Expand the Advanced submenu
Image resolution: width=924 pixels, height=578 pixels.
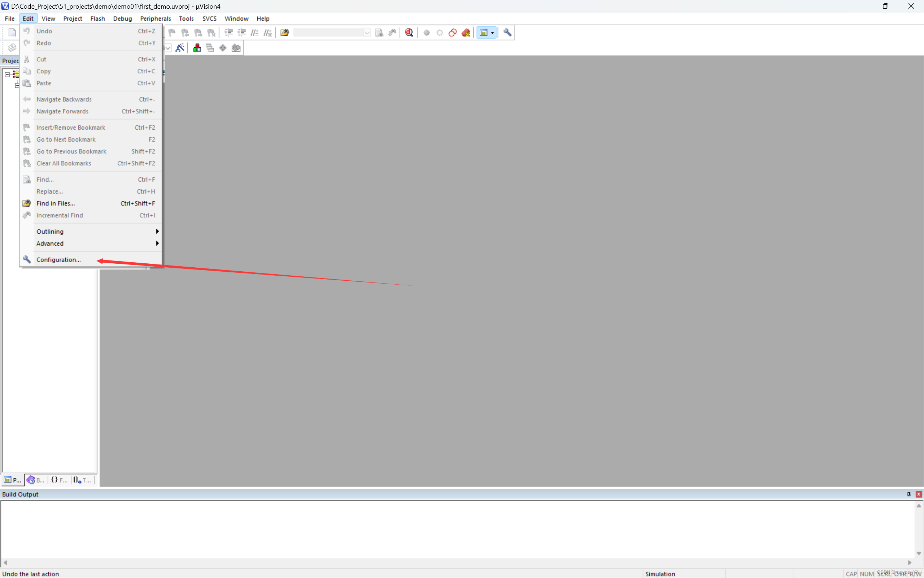(x=91, y=243)
